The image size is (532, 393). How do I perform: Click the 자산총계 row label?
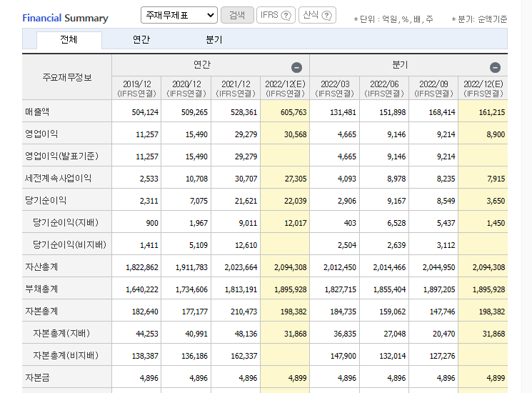41,267
